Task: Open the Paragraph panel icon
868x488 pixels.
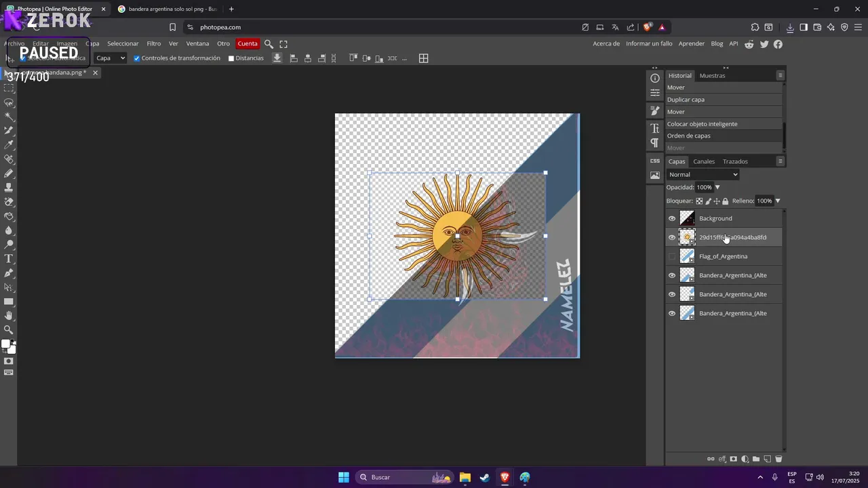Action: (654, 142)
